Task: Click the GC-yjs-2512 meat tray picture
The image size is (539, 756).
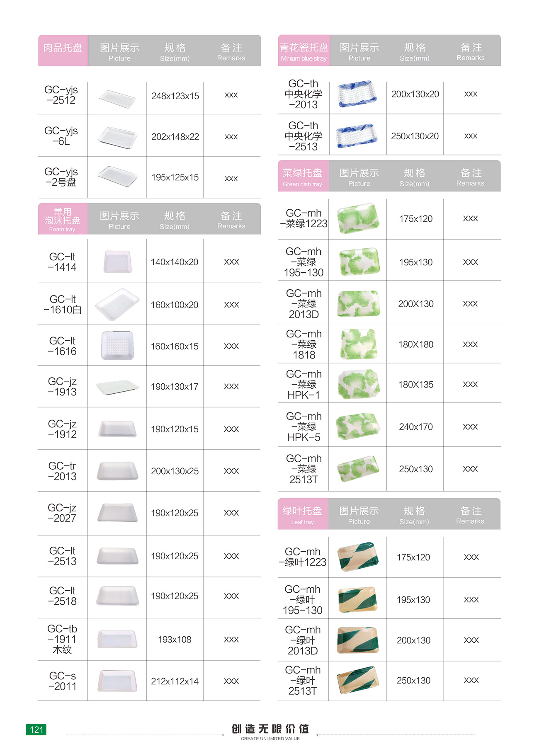Action: click(x=117, y=99)
